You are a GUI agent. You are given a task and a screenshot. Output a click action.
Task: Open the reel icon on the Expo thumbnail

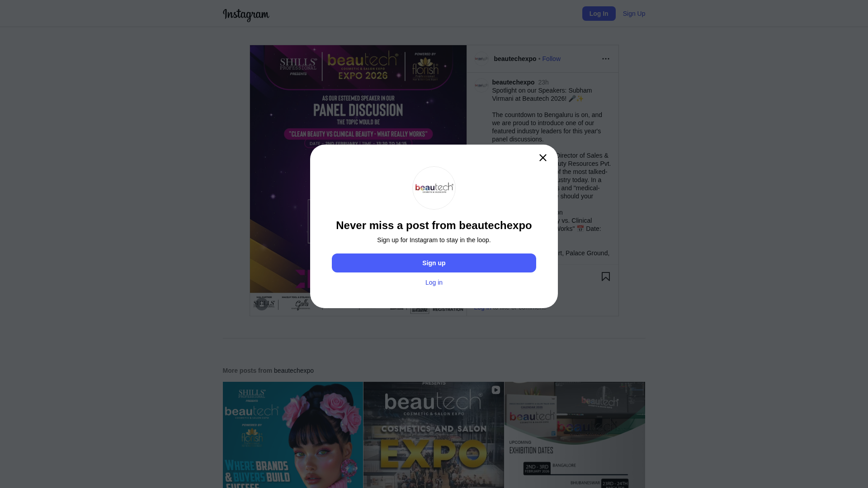[x=495, y=390]
